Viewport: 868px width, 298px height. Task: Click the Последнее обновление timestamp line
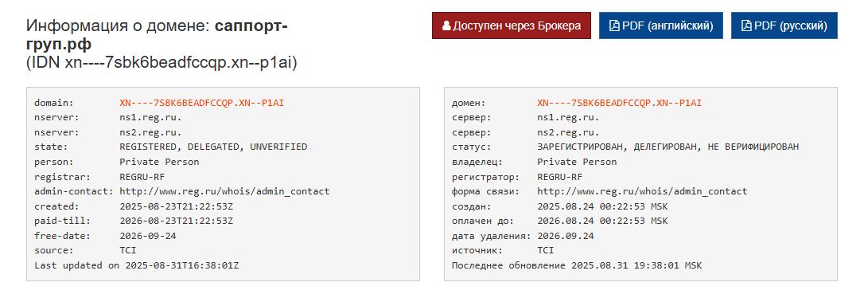pyautogui.click(x=577, y=265)
